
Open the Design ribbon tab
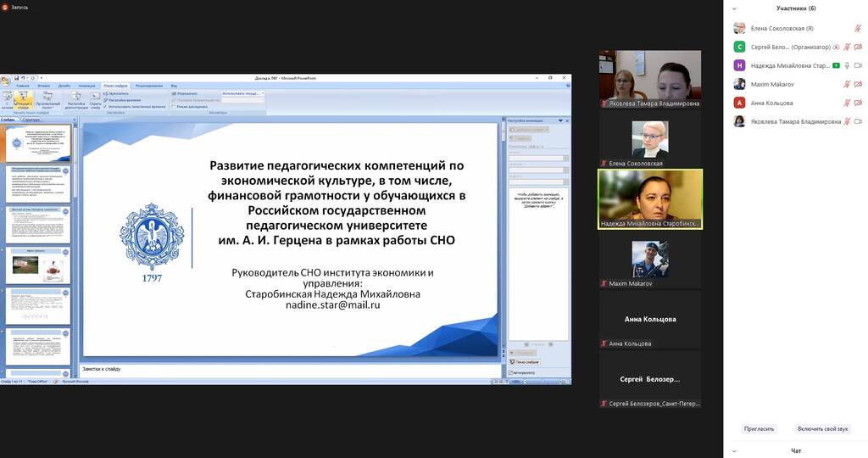coord(64,86)
